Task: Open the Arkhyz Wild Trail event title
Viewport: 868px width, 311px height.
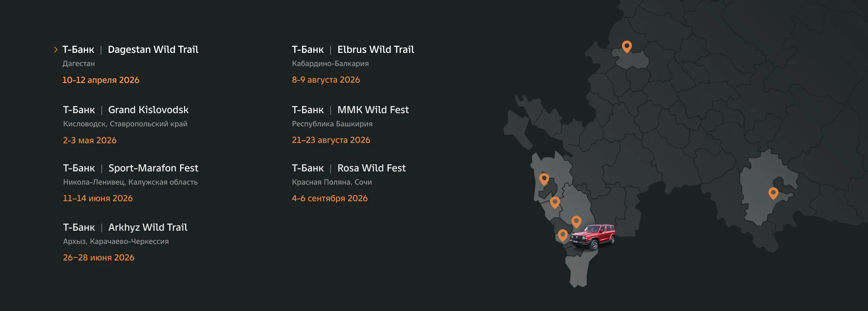Action: point(148,228)
